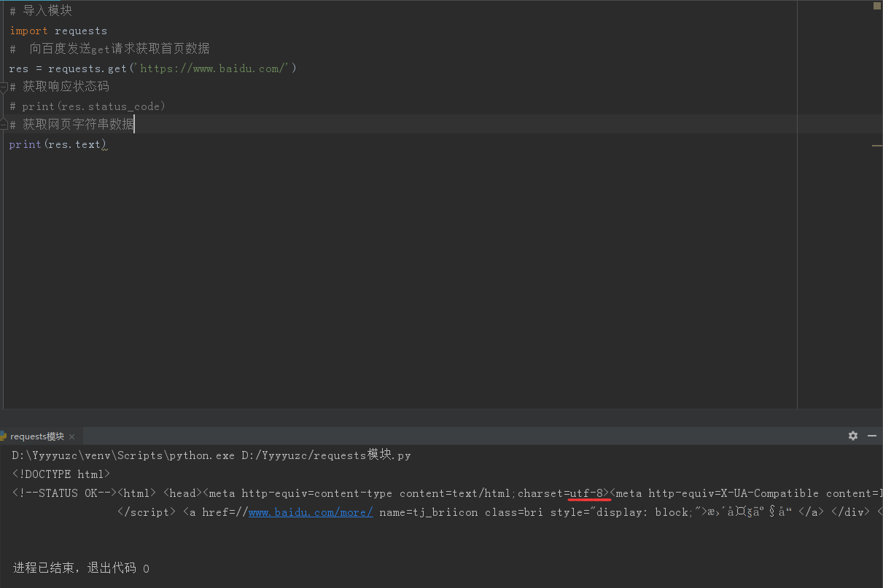The width and height of the screenshot is (883, 588).
Task: Close the requests模块 run tab
Action: coord(71,436)
